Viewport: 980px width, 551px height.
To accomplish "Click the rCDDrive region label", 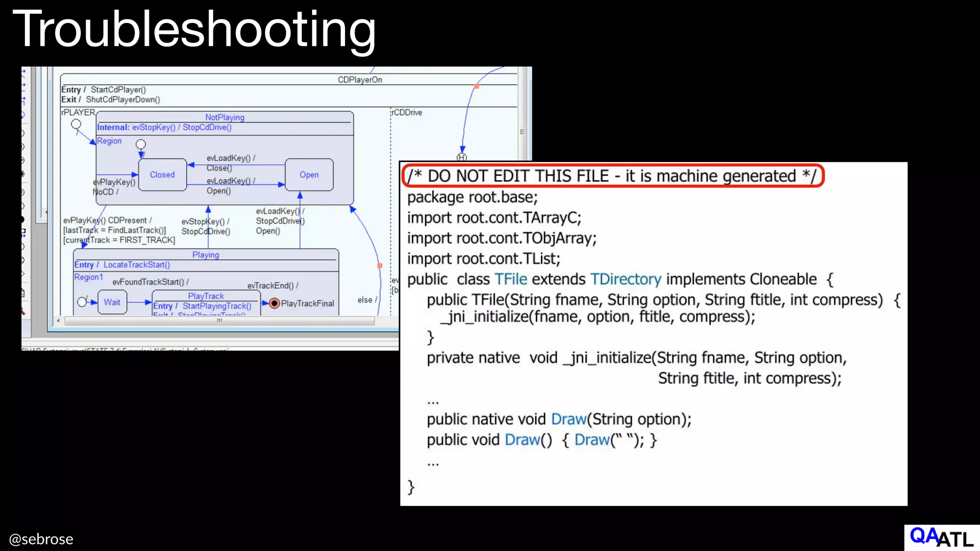I will [x=407, y=112].
